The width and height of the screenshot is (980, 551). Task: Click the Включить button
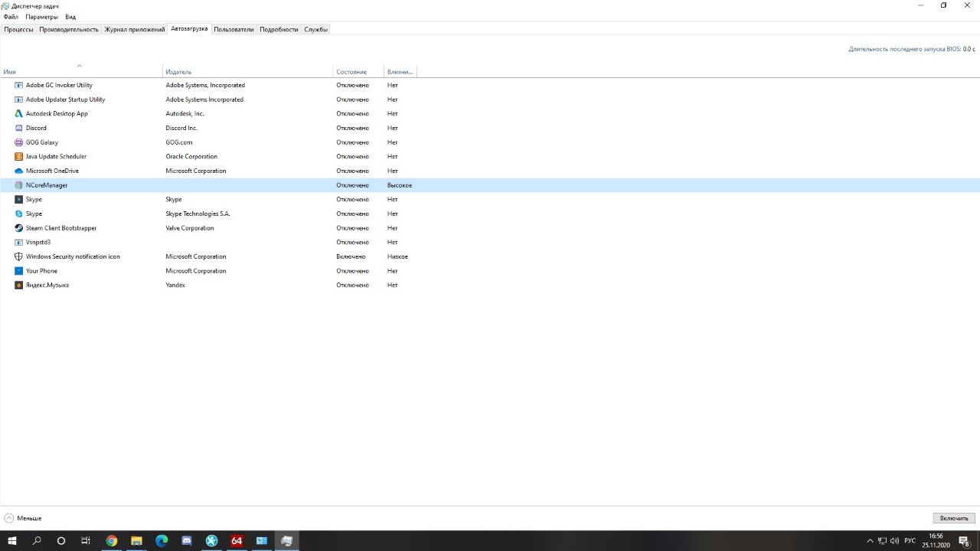click(x=954, y=518)
